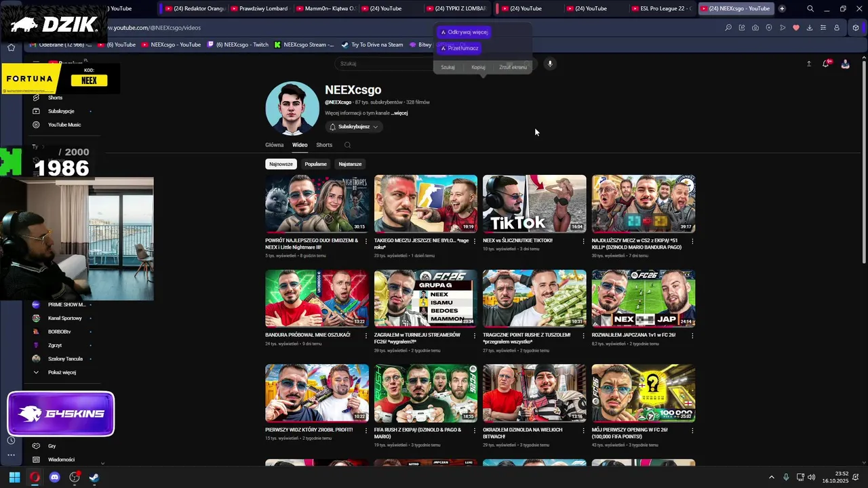Click Opera easy setup lines icon
868x488 pixels.
(823, 28)
